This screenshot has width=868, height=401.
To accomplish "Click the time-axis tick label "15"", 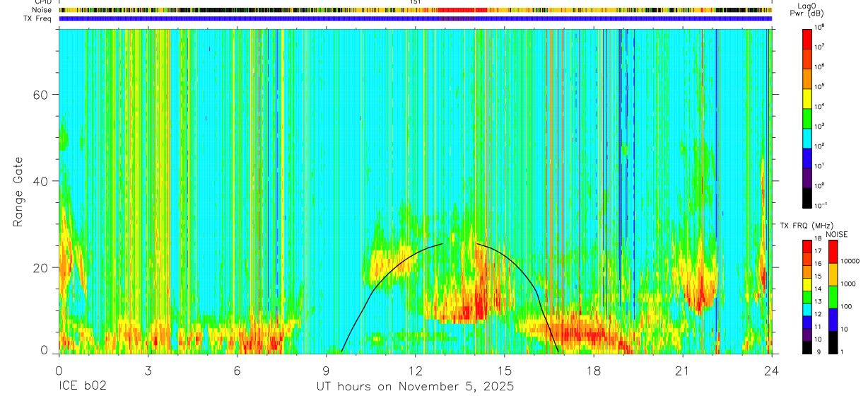I will pos(505,371).
